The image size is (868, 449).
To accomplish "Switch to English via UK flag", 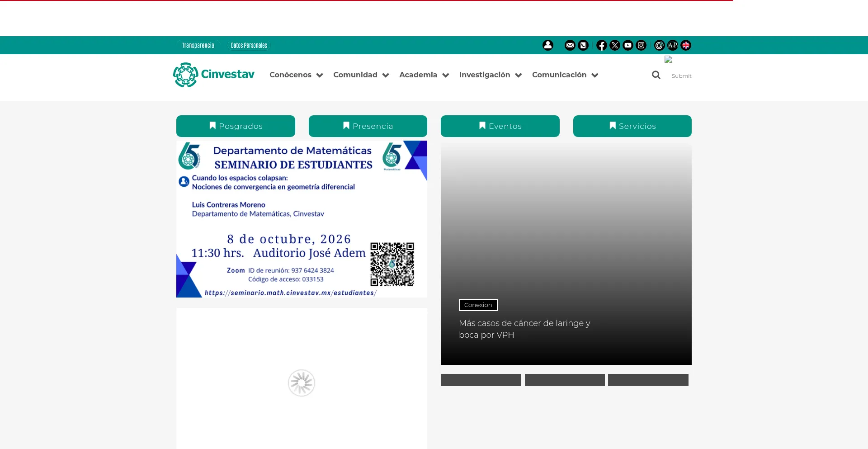I will pyautogui.click(x=686, y=45).
